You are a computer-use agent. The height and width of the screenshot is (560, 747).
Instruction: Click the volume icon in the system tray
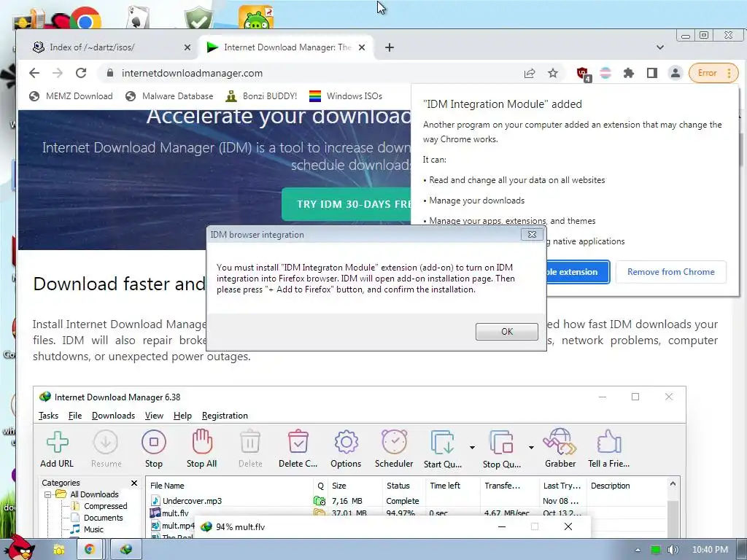click(673, 550)
